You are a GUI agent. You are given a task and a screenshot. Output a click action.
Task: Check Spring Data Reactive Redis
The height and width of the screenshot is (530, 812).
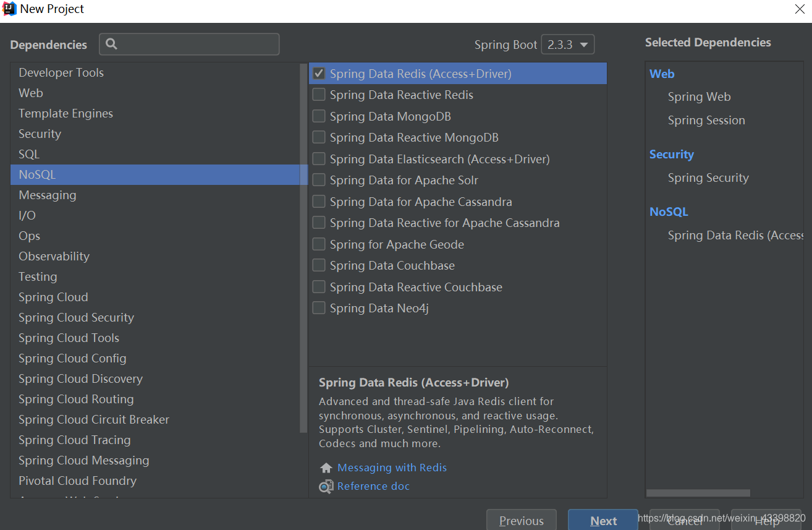(319, 95)
